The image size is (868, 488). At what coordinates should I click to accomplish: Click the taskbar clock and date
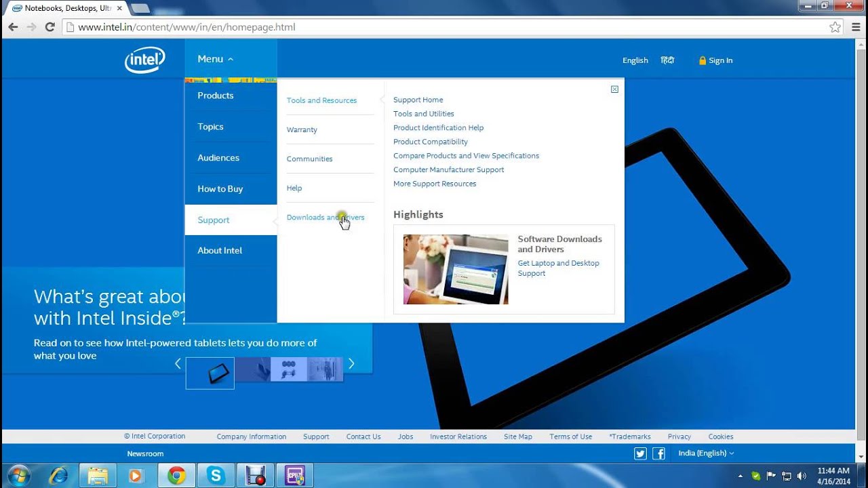coord(833,476)
